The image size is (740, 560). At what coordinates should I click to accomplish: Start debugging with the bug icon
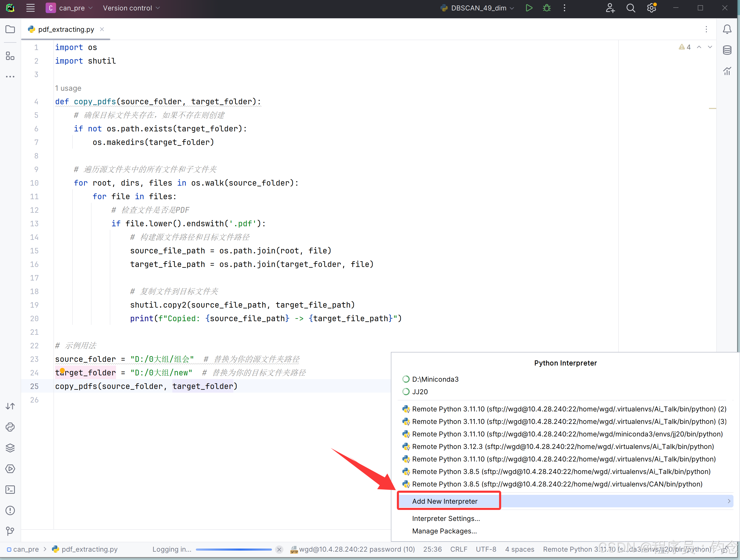coord(546,8)
